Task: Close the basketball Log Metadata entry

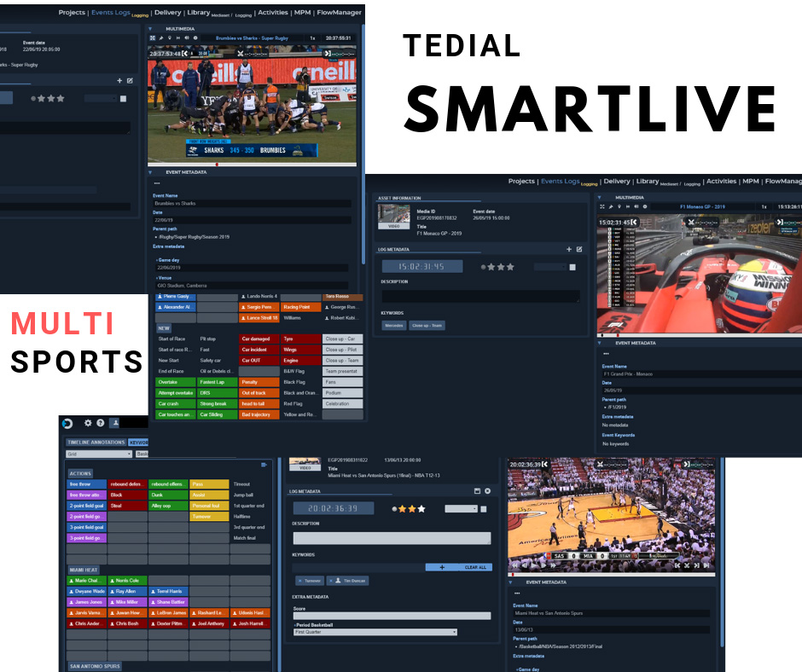Action: [488, 491]
